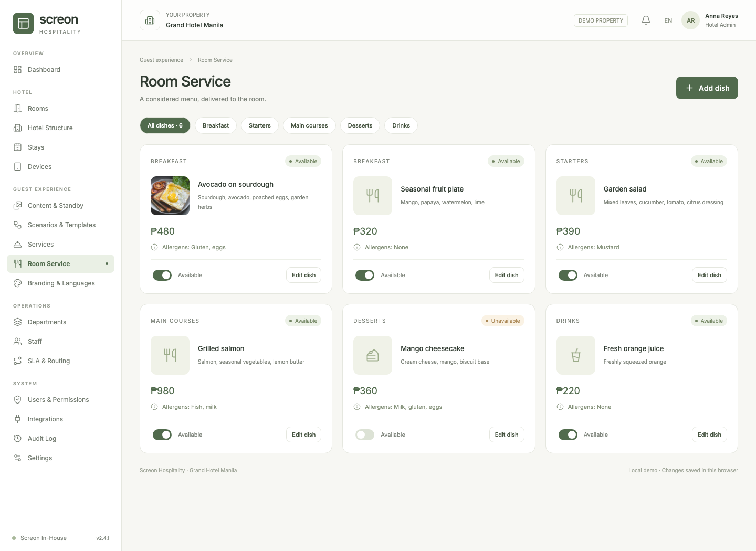The image size is (756, 551).
Task: Toggle availability of Garden salad
Action: 568,275
